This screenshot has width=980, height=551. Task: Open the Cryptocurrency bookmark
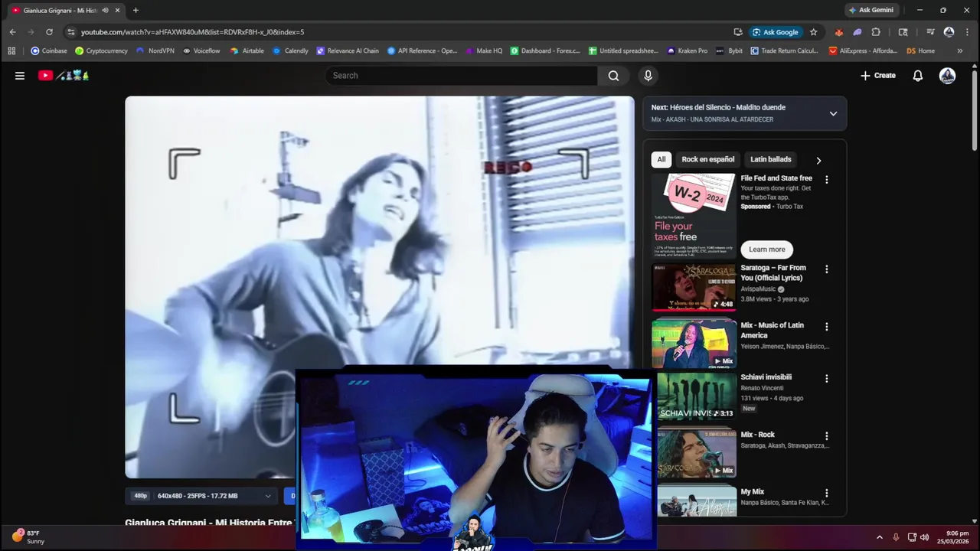pyautogui.click(x=101, y=51)
